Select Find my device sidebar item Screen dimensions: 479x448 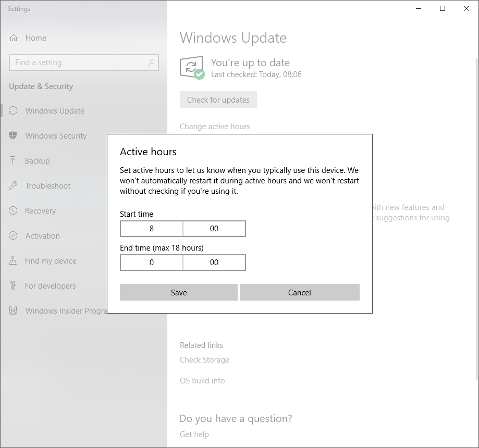[x=54, y=261]
